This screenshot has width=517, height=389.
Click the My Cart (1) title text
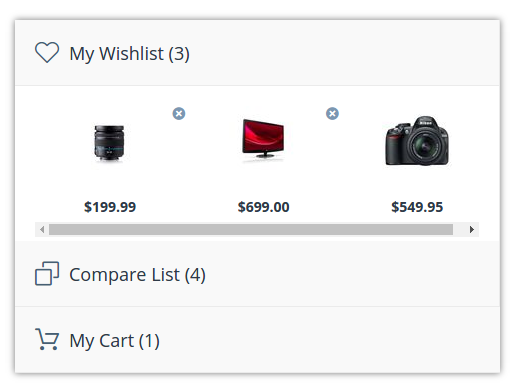pyautogui.click(x=114, y=341)
